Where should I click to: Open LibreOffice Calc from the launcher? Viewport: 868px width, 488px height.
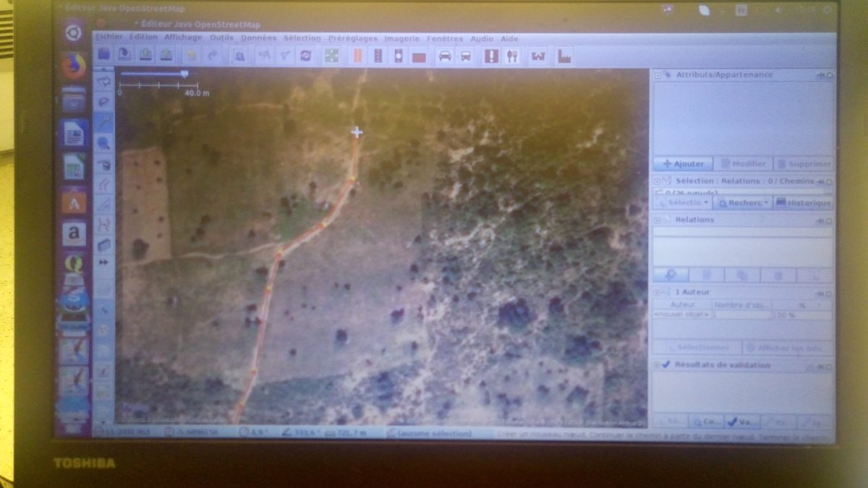coord(74,166)
